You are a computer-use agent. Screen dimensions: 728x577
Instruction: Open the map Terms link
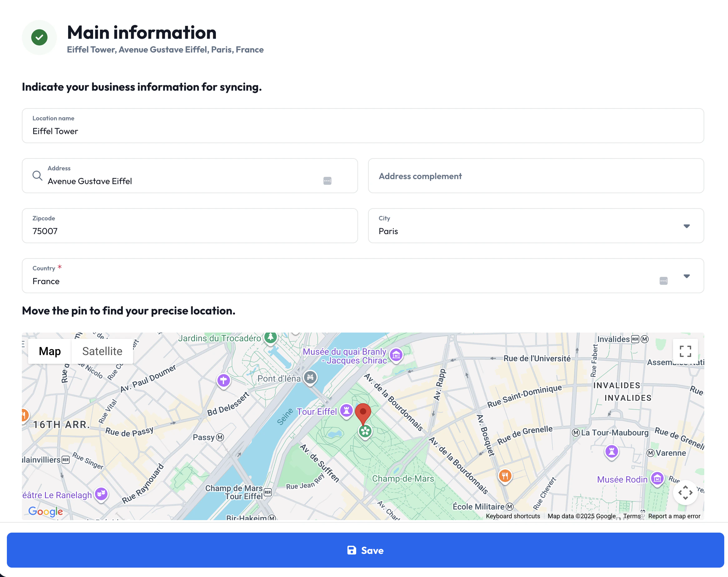coord(632,516)
